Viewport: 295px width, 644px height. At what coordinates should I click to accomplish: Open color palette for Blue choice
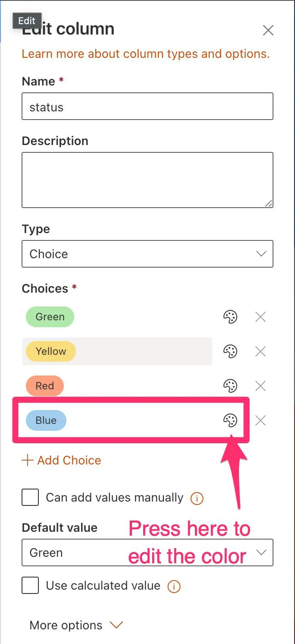tap(230, 420)
